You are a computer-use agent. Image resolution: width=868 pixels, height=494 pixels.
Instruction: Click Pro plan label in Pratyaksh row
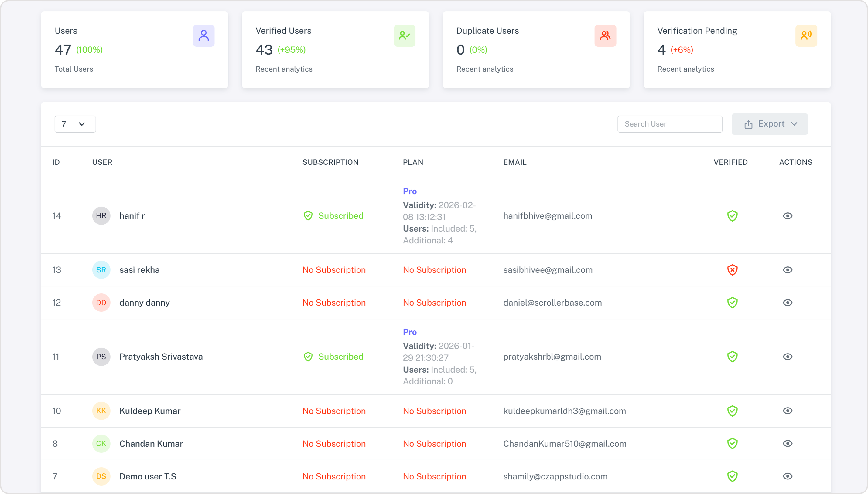(x=409, y=332)
